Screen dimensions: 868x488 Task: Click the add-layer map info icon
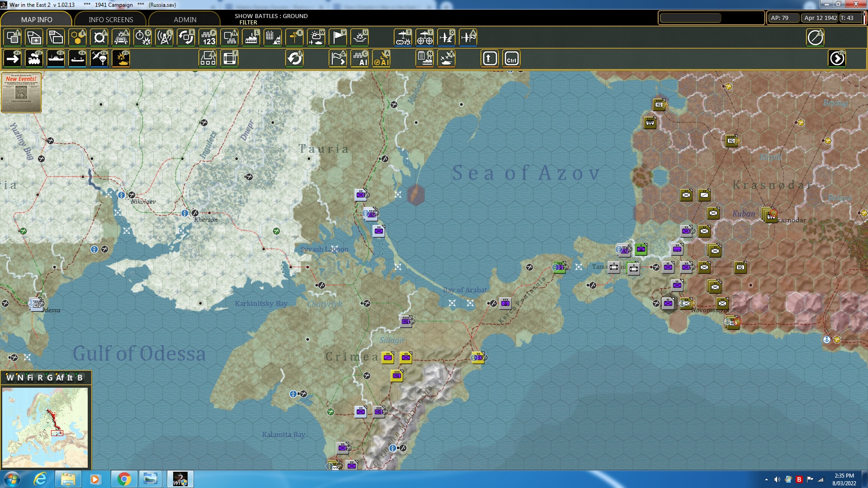[34, 38]
